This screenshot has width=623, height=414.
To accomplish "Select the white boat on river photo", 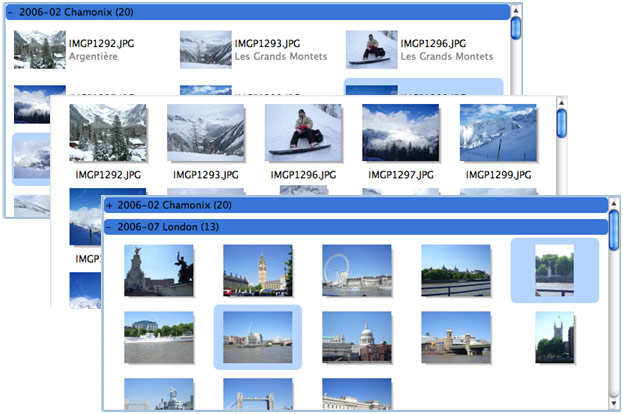I will click(x=159, y=337).
